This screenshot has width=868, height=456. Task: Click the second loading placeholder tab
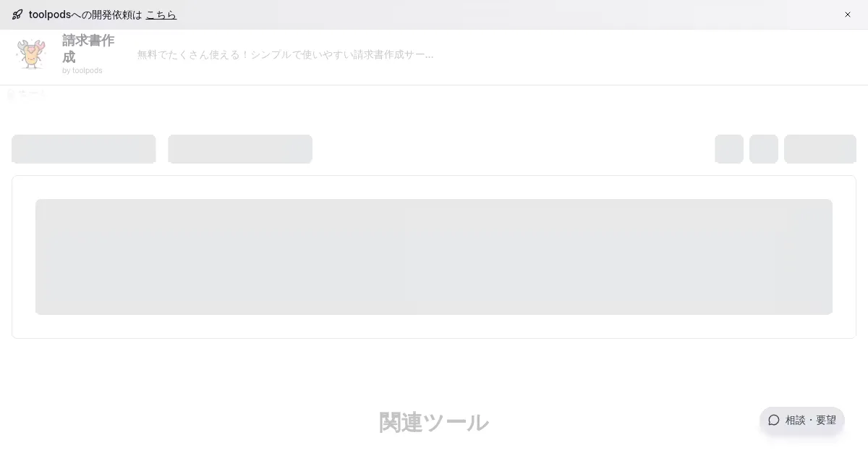click(240, 149)
